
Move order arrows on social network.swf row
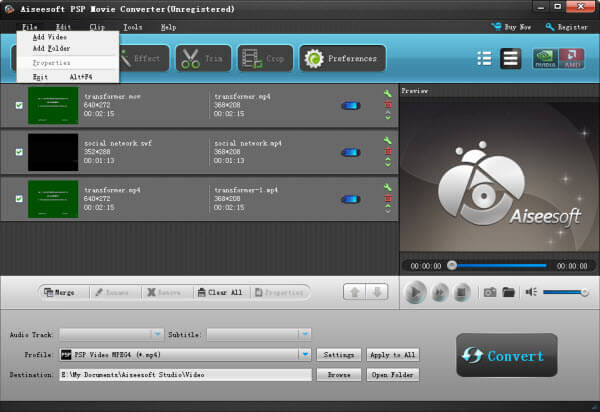[388, 162]
